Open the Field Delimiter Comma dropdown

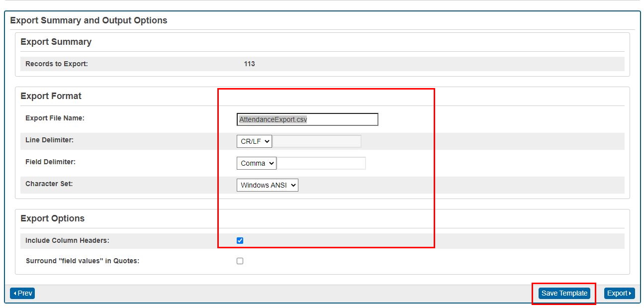coord(256,163)
